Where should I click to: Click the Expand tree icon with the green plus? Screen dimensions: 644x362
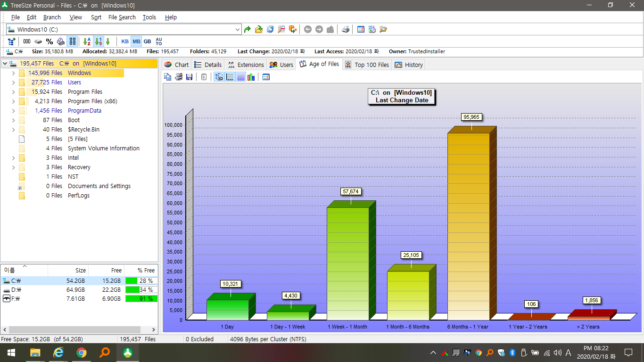12,41
